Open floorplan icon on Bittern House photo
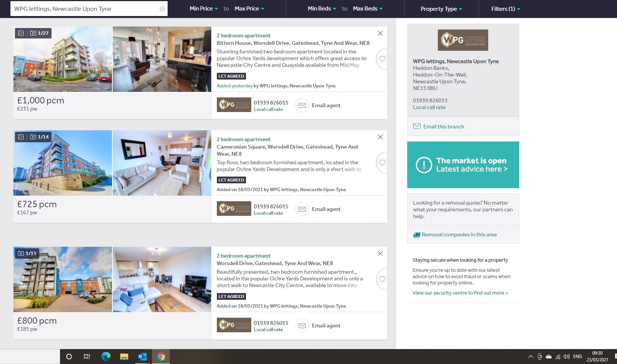Screen dimensions: 617x364 (x=21, y=33)
